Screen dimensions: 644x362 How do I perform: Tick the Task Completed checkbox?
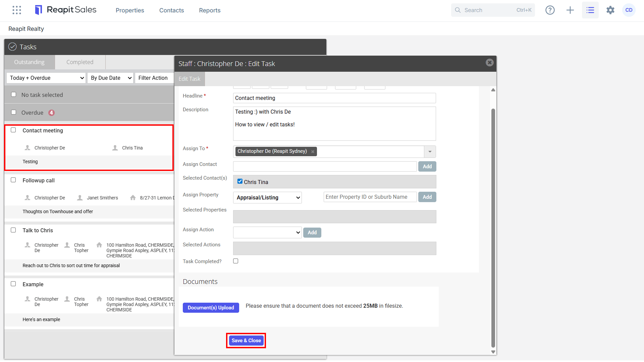tap(236, 261)
